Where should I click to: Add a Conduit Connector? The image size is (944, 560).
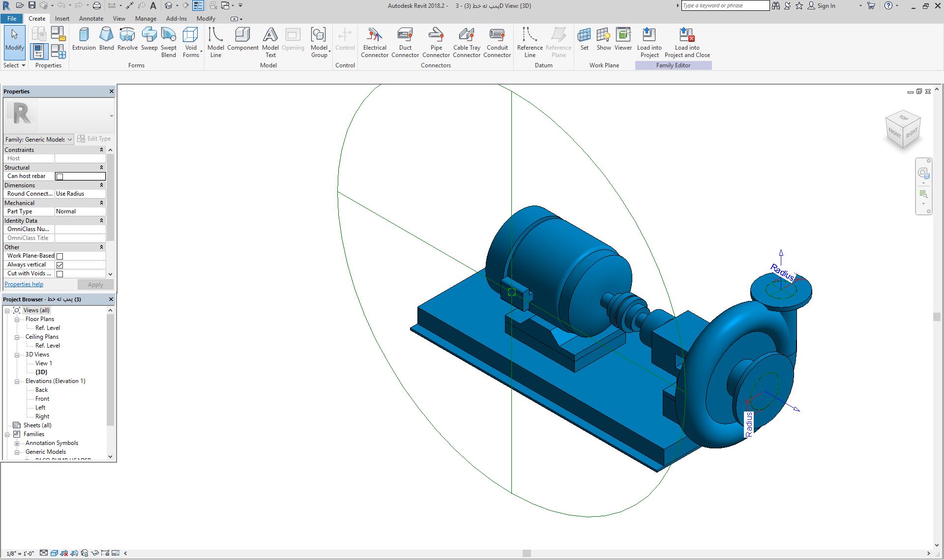[497, 42]
